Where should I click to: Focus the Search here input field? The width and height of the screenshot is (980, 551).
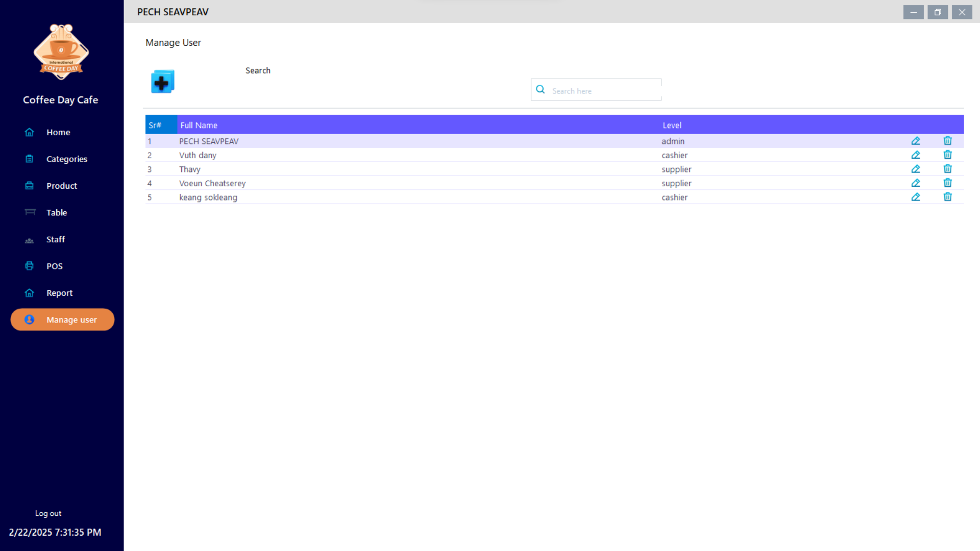coord(603,91)
